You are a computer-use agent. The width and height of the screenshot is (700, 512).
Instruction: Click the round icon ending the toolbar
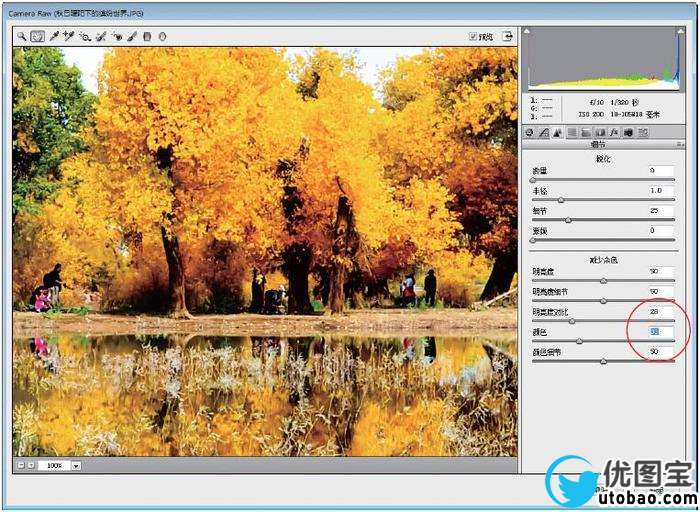162,37
